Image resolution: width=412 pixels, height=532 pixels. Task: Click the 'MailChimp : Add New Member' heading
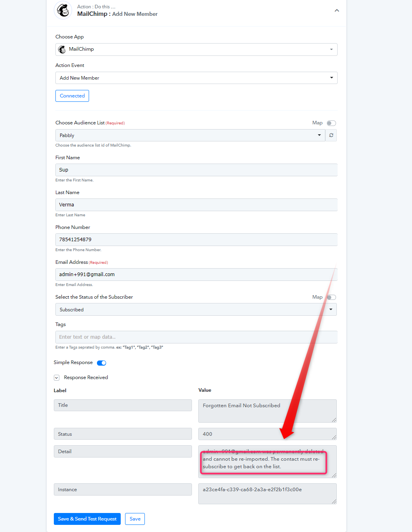click(x=117, y=14)
